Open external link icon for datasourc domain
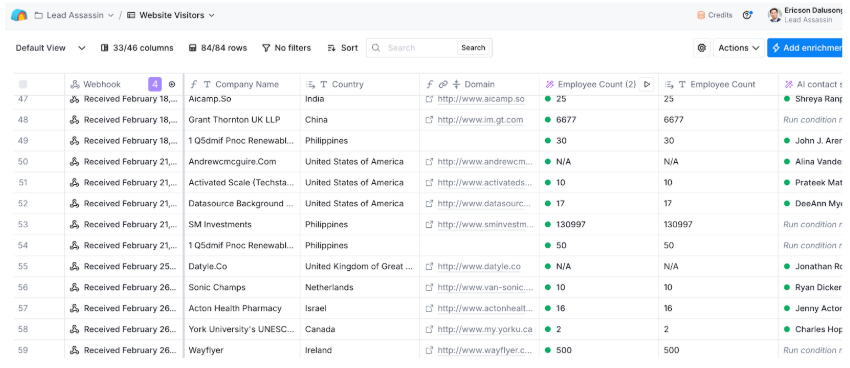The width and height of the screenshot is (850, 368). click(x=429, y=204)
